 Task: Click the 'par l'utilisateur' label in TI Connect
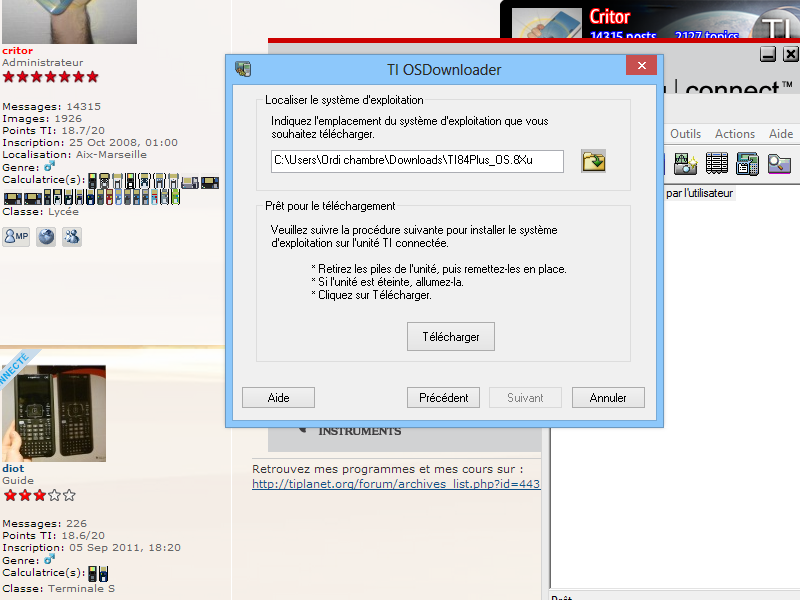point(699,193)
